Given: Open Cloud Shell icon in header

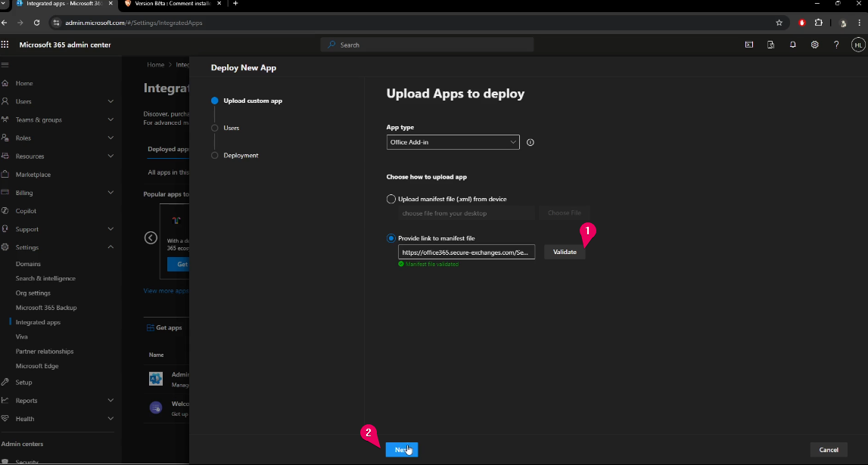Looking at the screenshot, I should pos(749,45).
